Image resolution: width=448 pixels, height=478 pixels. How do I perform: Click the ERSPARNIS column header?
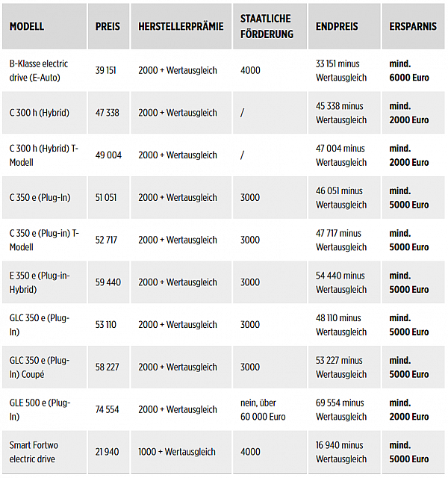click(x=411, y=26)
